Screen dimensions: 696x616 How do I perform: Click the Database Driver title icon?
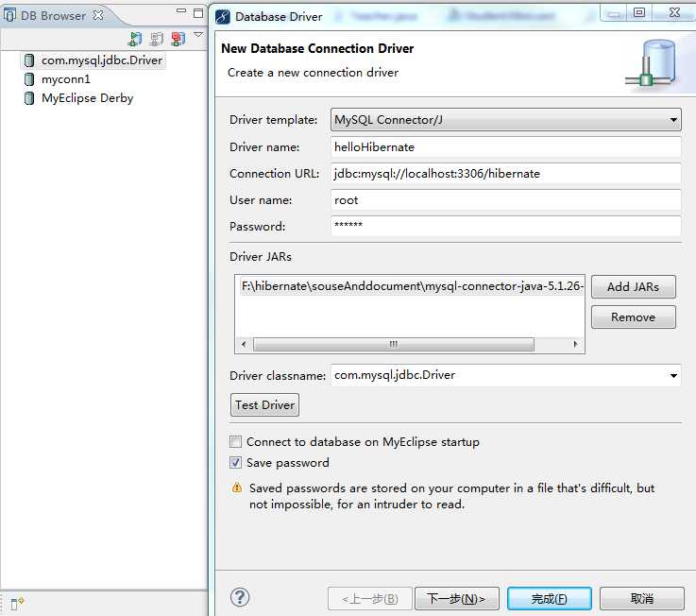[x=222, y=17]
